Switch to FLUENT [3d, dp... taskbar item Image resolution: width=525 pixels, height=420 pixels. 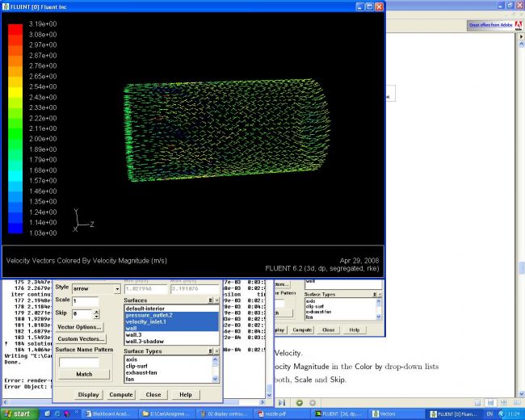tap(339, 414)
